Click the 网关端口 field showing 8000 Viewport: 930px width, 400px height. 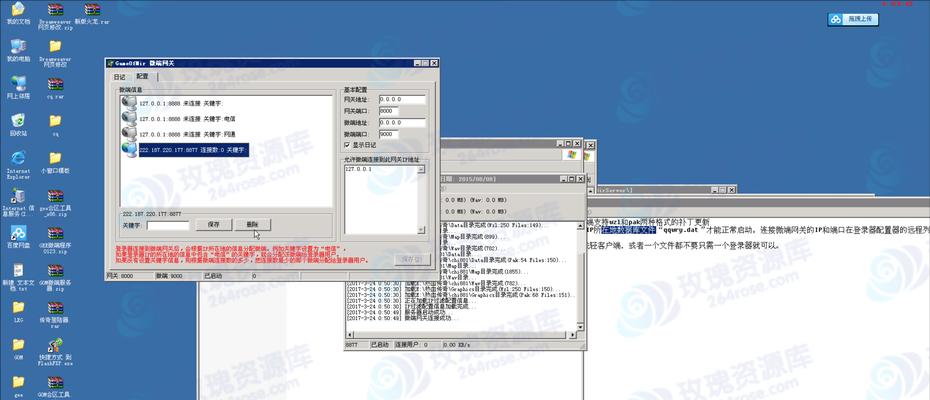pos(388,111)
